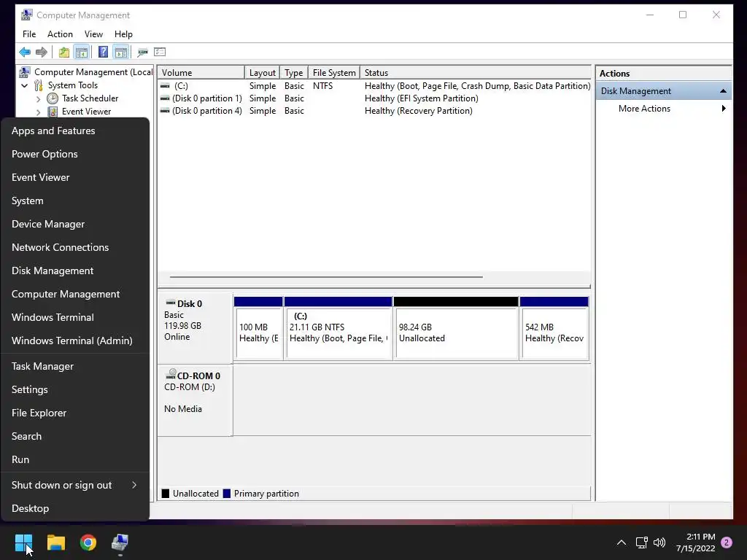Select Computer Management (Local) tree root
The height and width of the screenshot is (560, 747).
tap(86, 72)
